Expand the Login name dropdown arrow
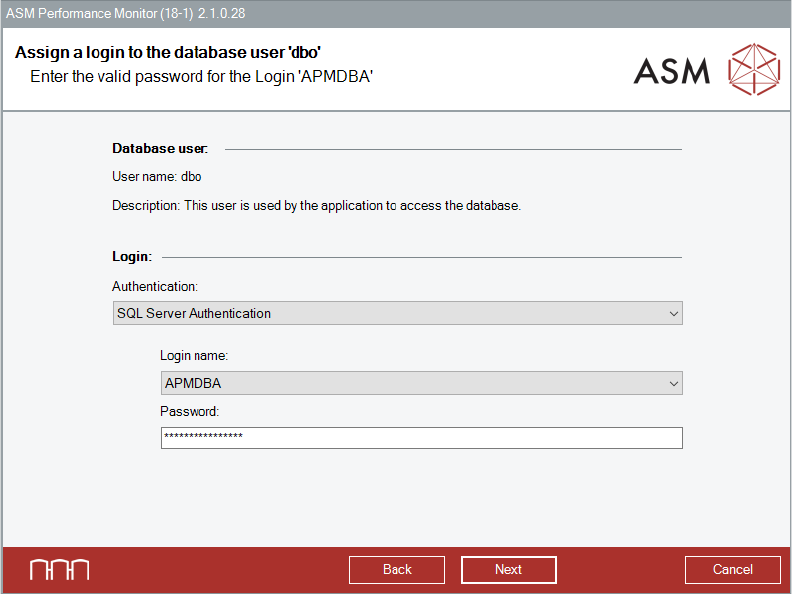The image size is (792, 594). click(673, 383)
